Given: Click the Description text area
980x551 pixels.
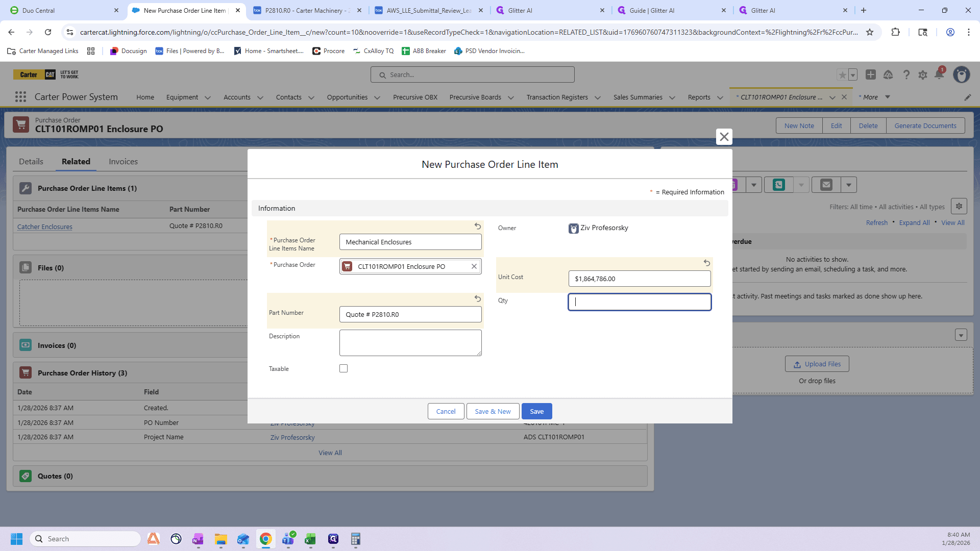Looking at the screenshot, I should click(410, 342).
